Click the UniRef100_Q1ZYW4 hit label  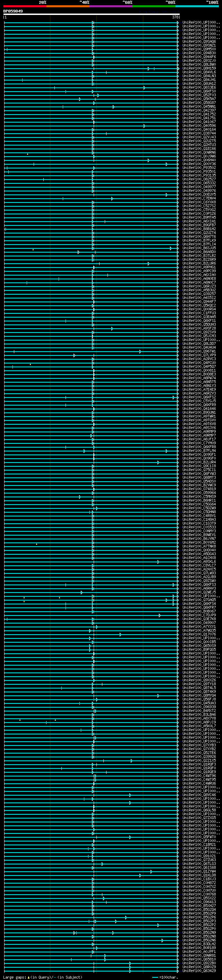[x=199, y=871]
